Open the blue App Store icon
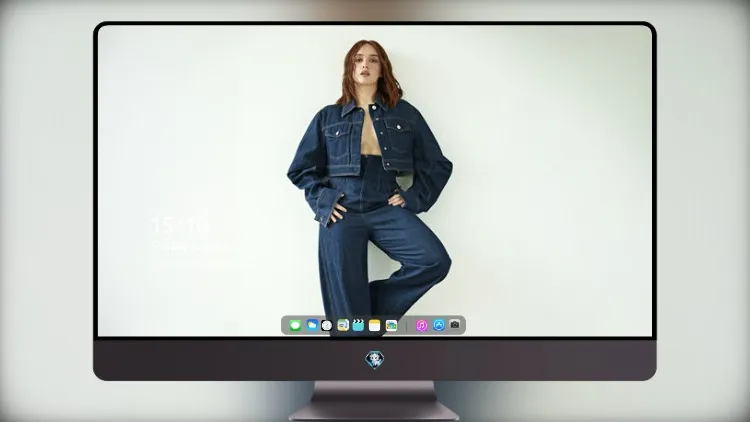750x422 pixels. pos(439,325)
